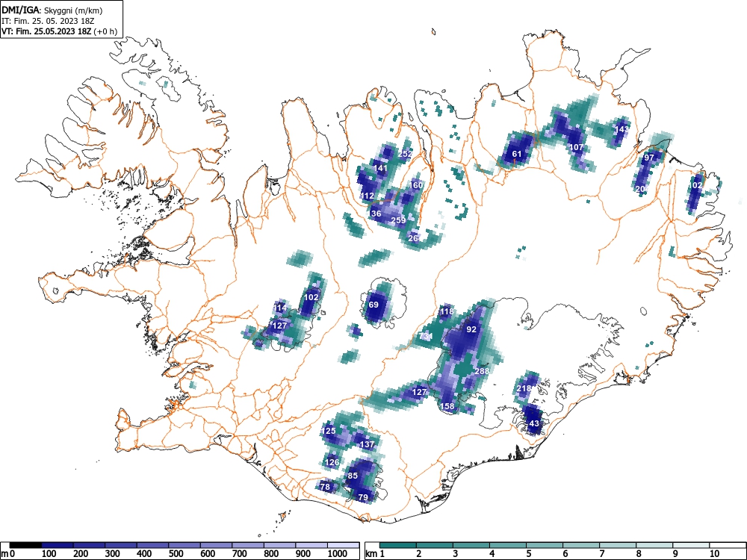Click the visibility value '61' in the northeast
This screenshot has width=747, height=560.
(517, 154)
